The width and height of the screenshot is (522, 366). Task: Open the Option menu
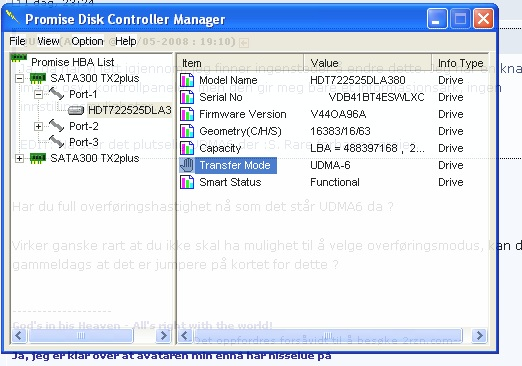coord(87,41)
